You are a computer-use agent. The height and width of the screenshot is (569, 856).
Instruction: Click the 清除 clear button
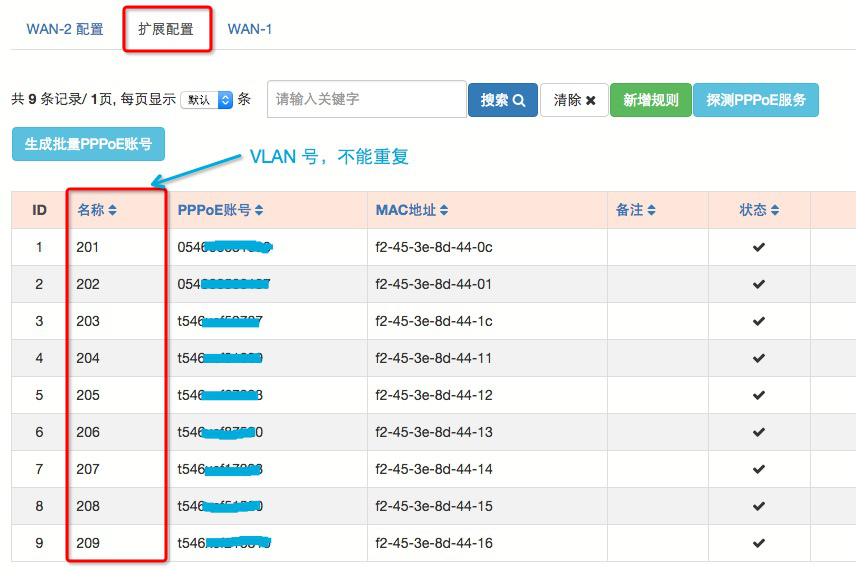(x=574, y=100)
